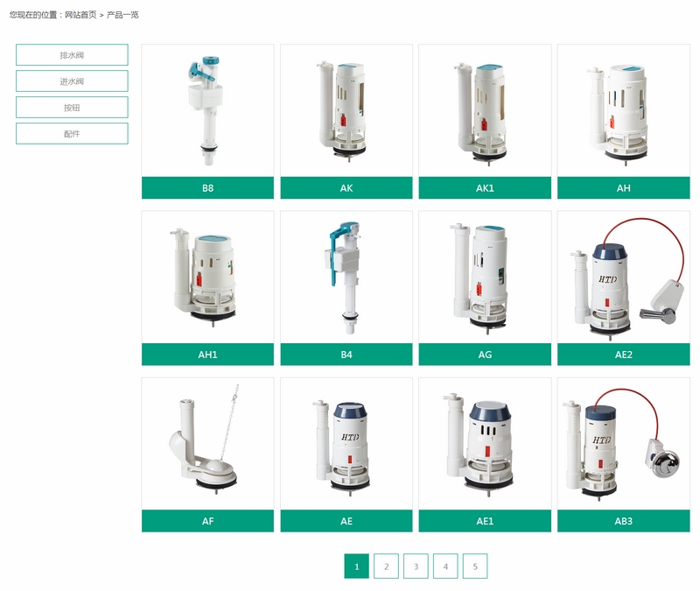The height and width of the screenshot is (591, 700).
Task: Open the 进水阀 category
Action: click(72, 81)
